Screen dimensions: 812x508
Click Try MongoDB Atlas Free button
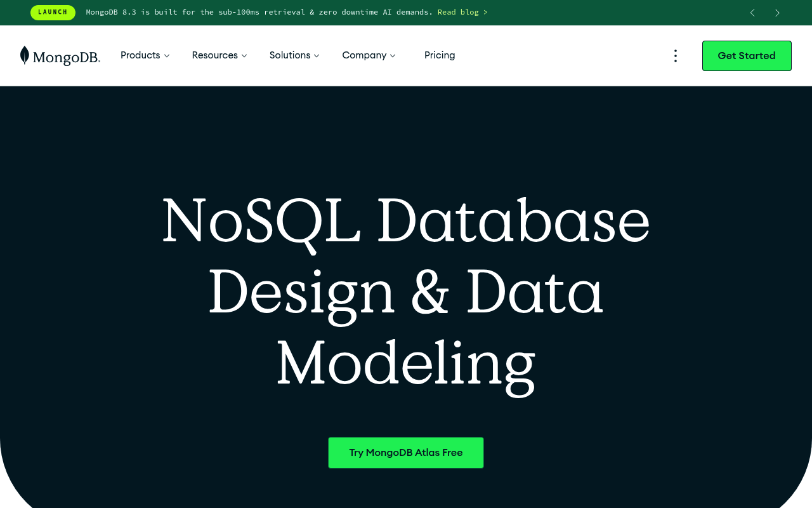(x=406, y=453)
